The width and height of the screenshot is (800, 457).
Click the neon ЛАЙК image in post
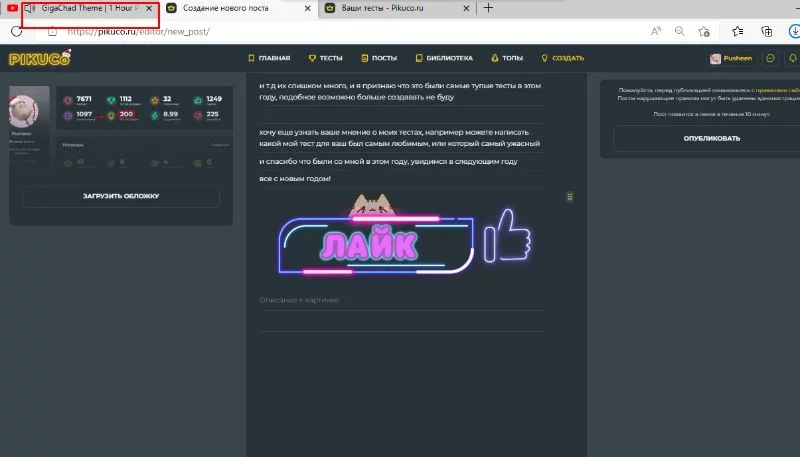click(x=405, y=234)
